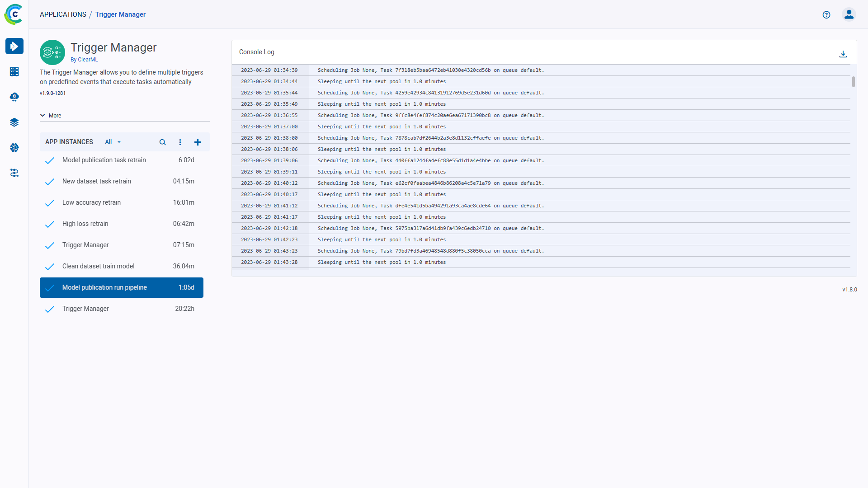
Task: Select Clean dataset train model instance
Action: 98,266
